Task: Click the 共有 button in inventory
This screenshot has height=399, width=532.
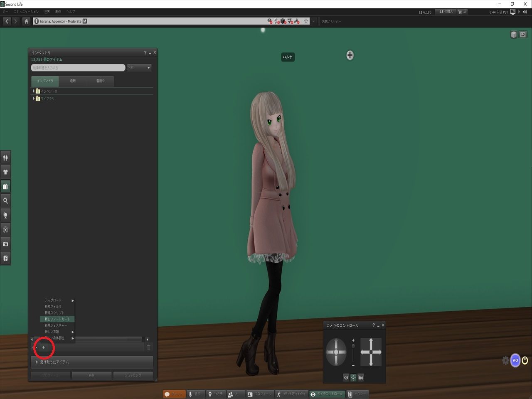Action: click(92, 375)
